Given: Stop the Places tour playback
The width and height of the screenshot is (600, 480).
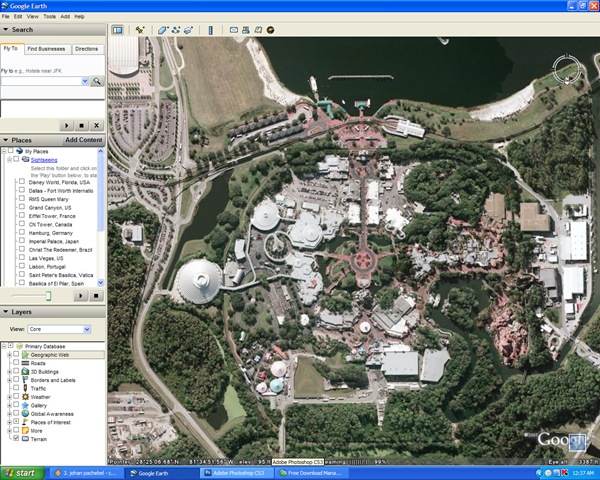Looking at the screenshot, I should [x=96, y=296].
